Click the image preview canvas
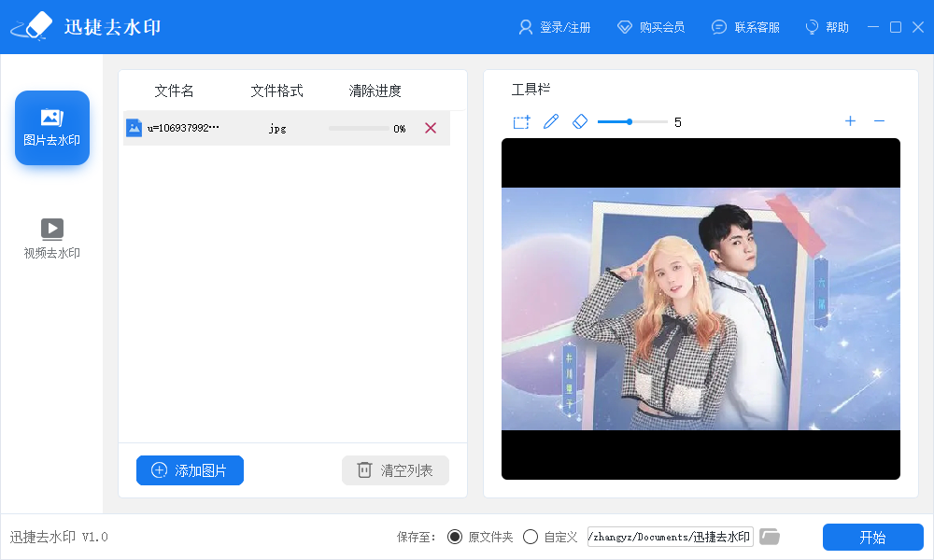934x560 pixels. tap(700, 309)
